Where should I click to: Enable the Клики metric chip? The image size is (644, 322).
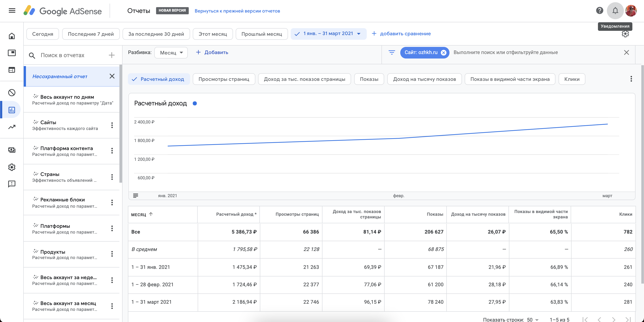tap(572, 79)
